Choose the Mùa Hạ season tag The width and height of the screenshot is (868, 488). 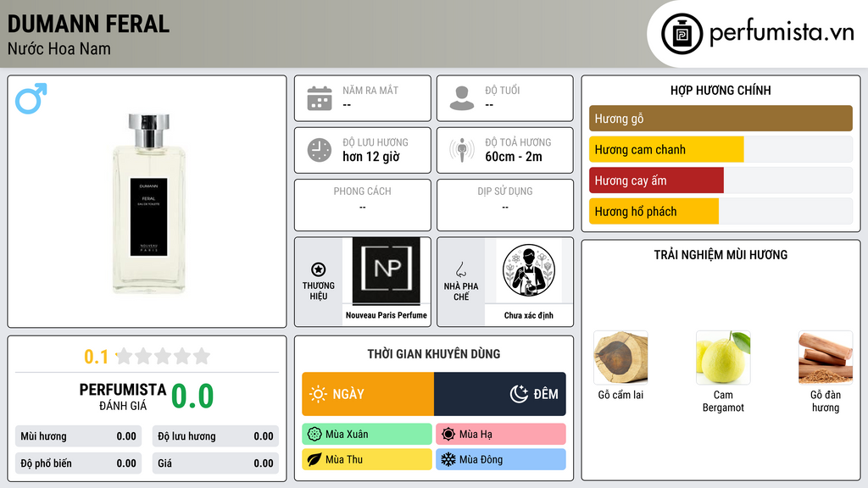coord(501,435)
